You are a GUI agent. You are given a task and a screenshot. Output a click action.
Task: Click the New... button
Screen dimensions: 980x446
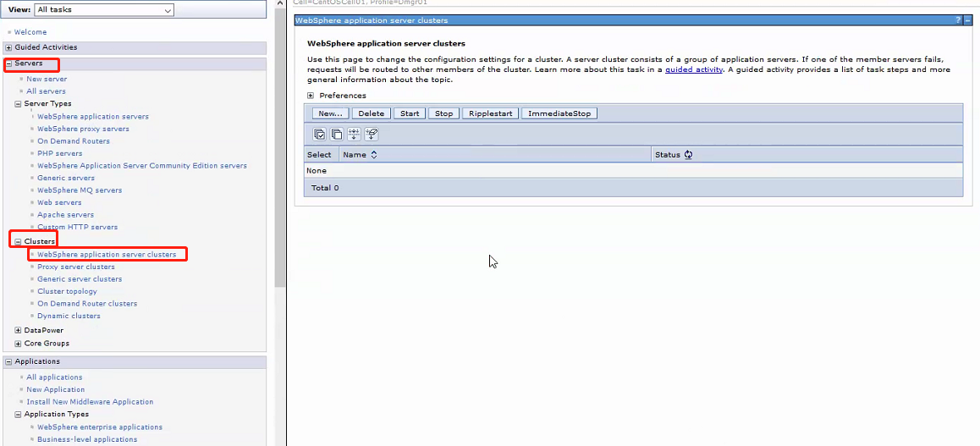coord(330,113)
